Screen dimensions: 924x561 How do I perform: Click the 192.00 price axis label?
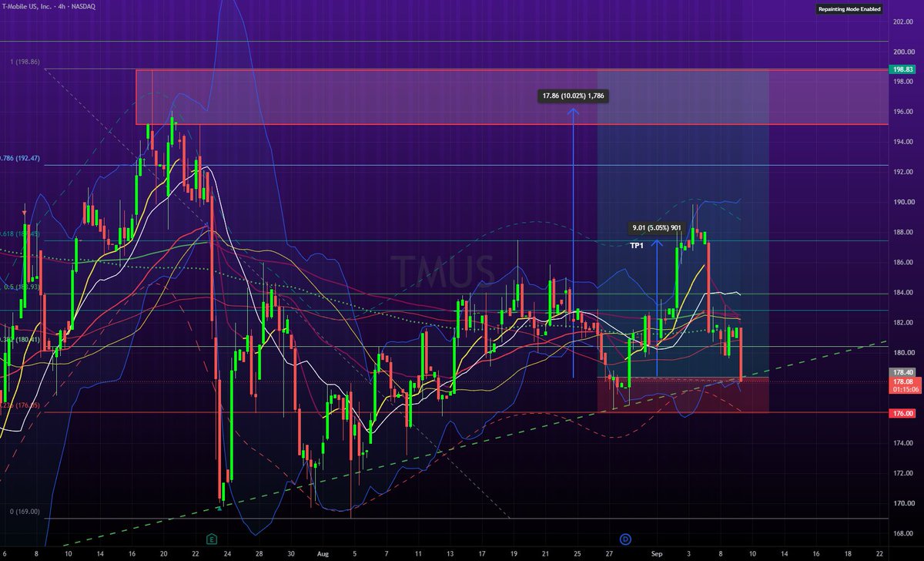pyautogui.click(x=902, y=172)
